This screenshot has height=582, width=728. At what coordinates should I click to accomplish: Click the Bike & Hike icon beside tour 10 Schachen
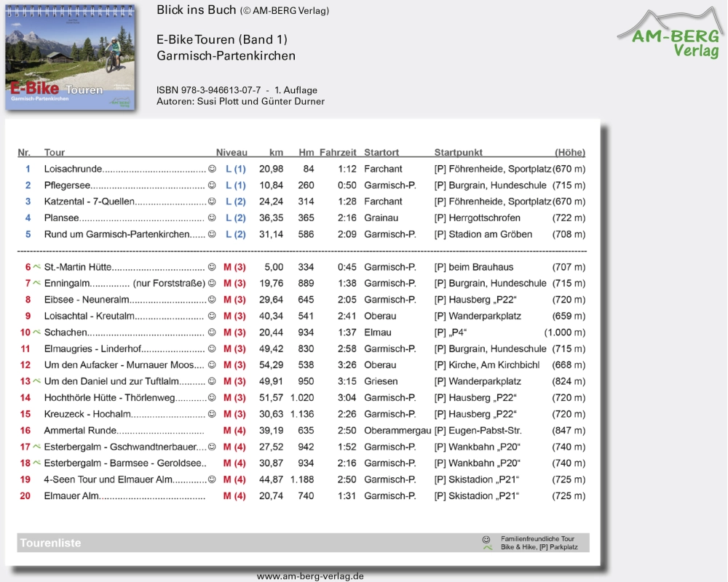tap(36, 332)
